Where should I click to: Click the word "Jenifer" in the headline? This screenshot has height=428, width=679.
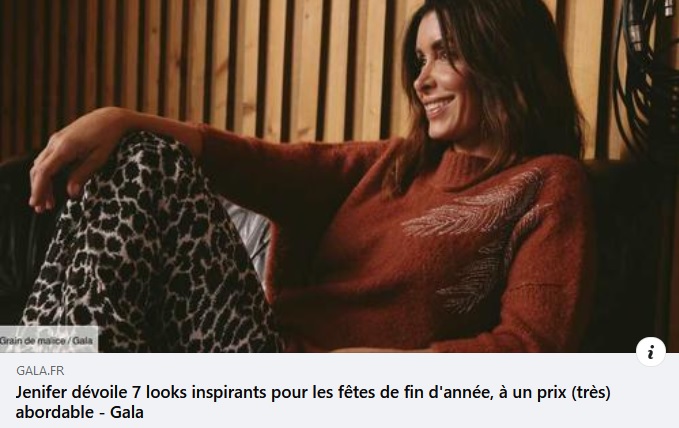click(41, 392)
